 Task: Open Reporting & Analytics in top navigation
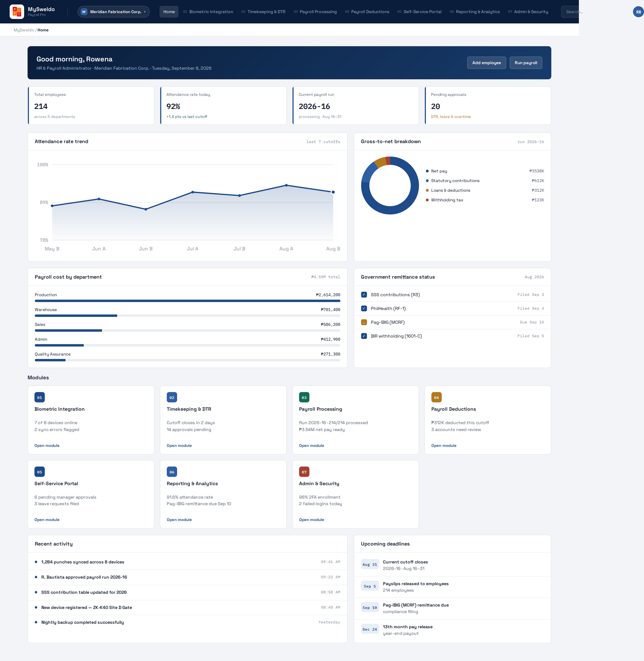(x=475, y=12)
